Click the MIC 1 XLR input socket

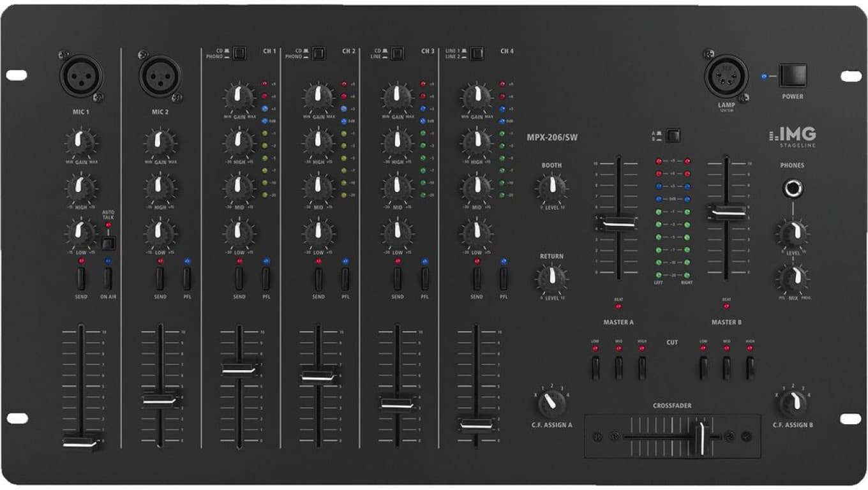81,76
